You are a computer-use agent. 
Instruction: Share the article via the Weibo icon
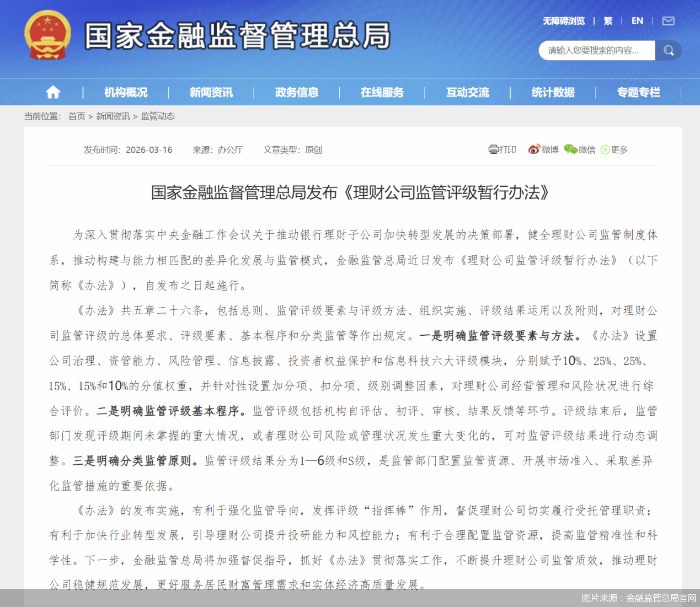[533, 149]
